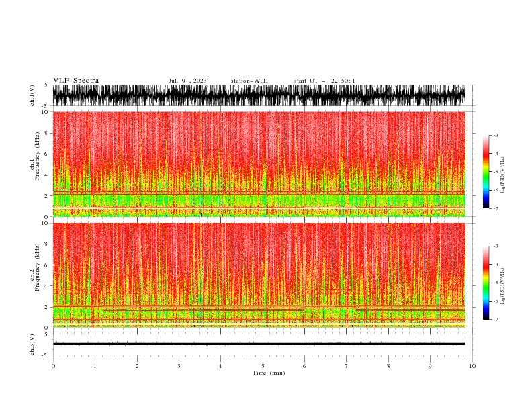Select the ch.2 "Frequency (kHz)" axis label

coord(38,267)
